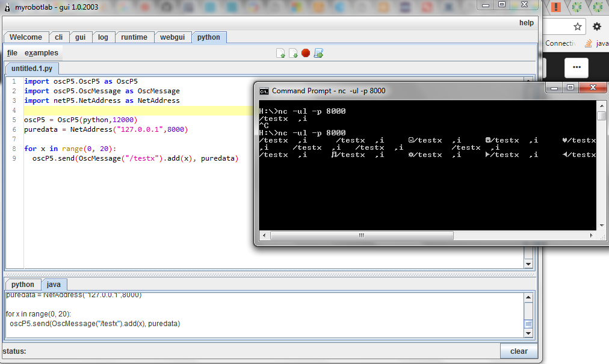Open the runtime tab
The width and height of the screenshot is (609, 364).
click(x=134, y=37)
